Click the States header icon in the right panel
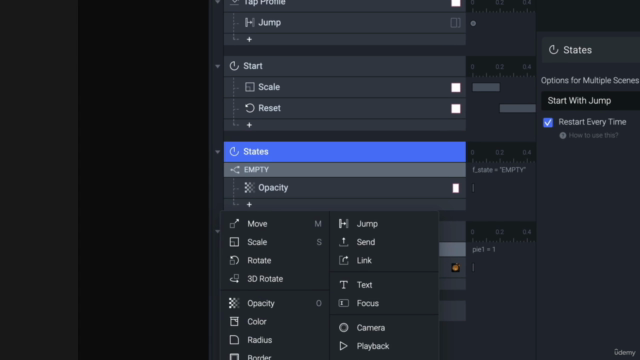 pyautogui.click(x=553, y=50)
